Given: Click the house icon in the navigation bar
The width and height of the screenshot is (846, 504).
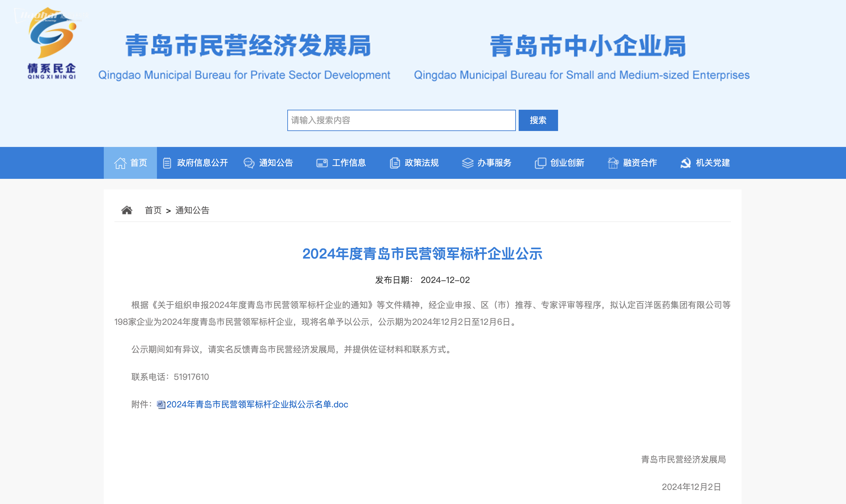Looking at the screenshot, I should pyautogui.click(x=120, y=163).
